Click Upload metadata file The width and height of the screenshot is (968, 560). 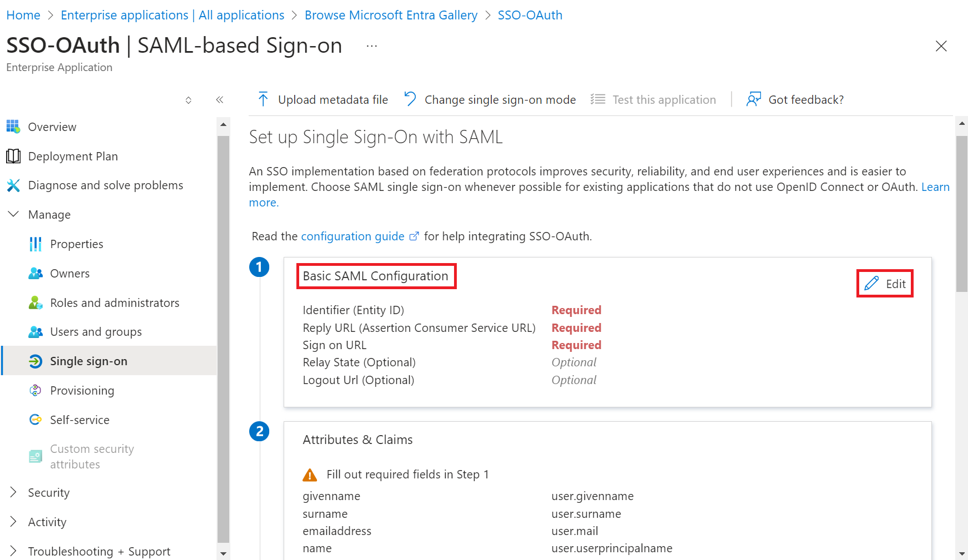point(323,100)
